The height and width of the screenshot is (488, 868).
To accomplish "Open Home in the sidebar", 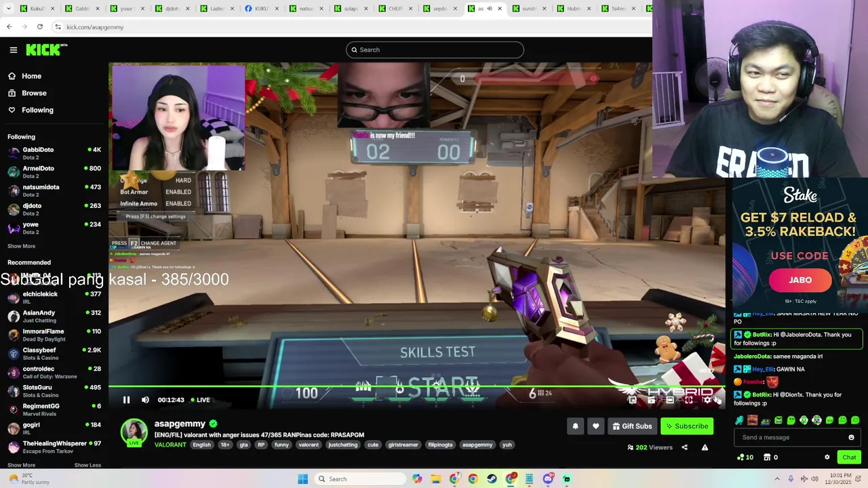I will [31, 76].
